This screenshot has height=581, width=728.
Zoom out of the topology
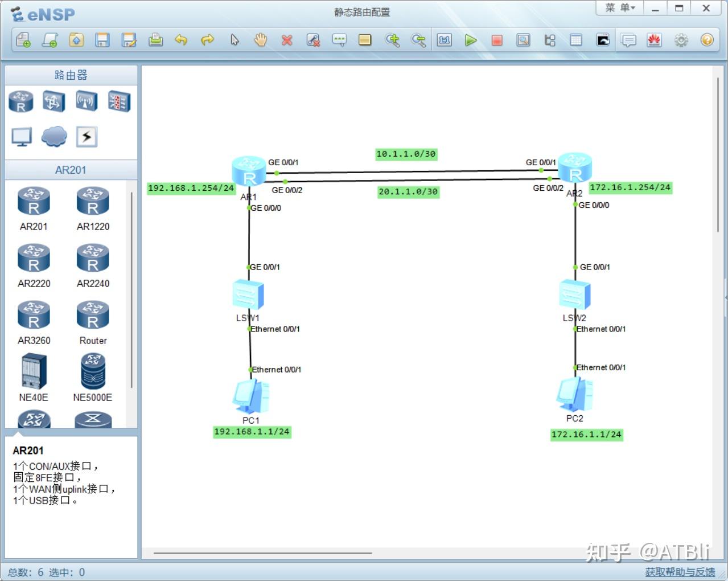418,40
